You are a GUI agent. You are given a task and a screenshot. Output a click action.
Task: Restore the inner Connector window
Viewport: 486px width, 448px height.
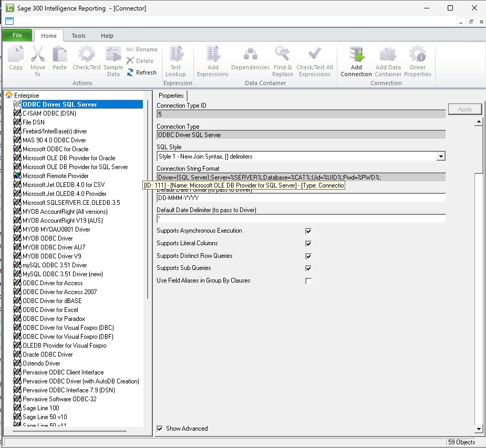pyautogui.click(x=471, y=22)
